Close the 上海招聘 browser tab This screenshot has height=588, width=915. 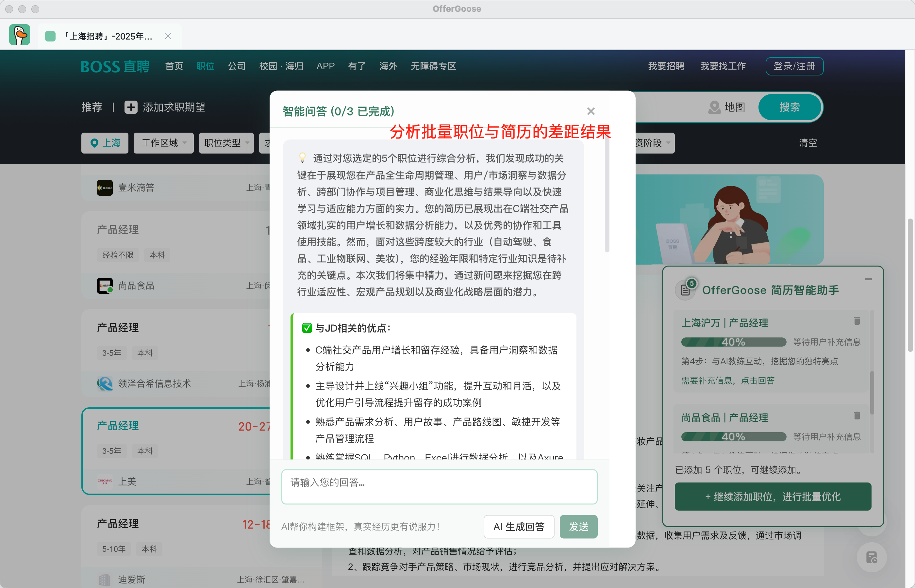coord(168,36)
